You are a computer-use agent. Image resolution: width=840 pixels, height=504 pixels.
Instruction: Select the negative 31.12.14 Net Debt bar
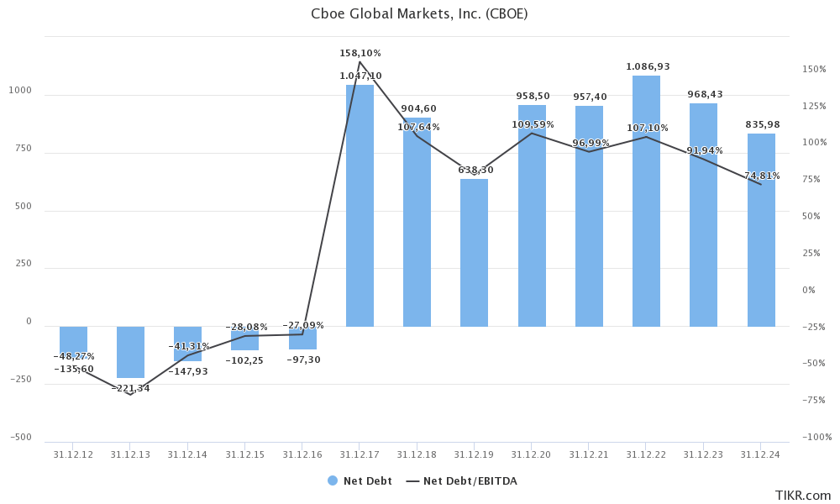click(188, 344)
